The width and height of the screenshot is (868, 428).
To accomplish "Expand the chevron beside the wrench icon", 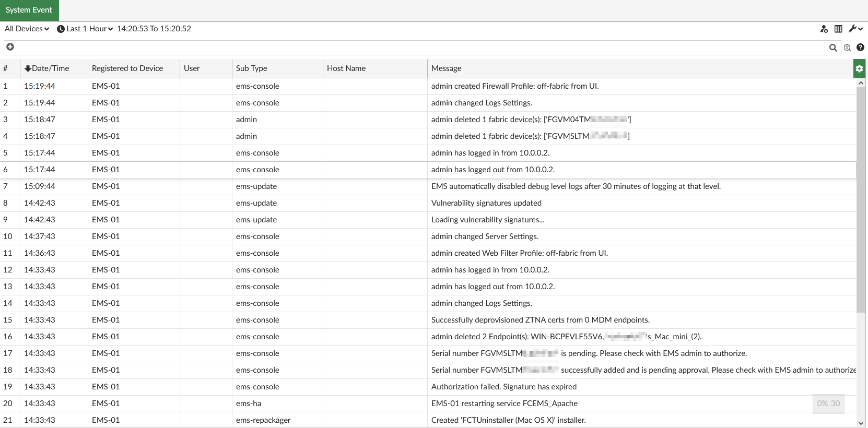I will (x=860, y=29).
